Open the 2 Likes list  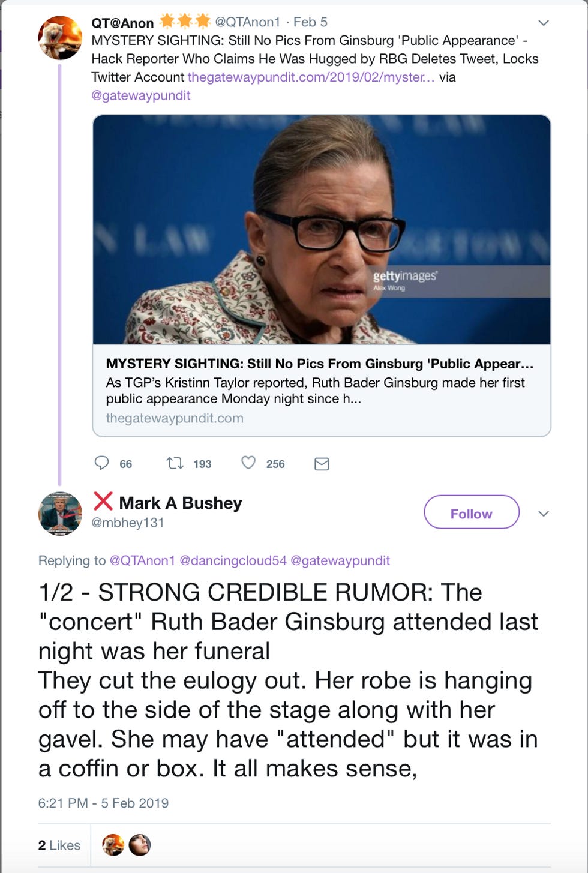point(59,844)
